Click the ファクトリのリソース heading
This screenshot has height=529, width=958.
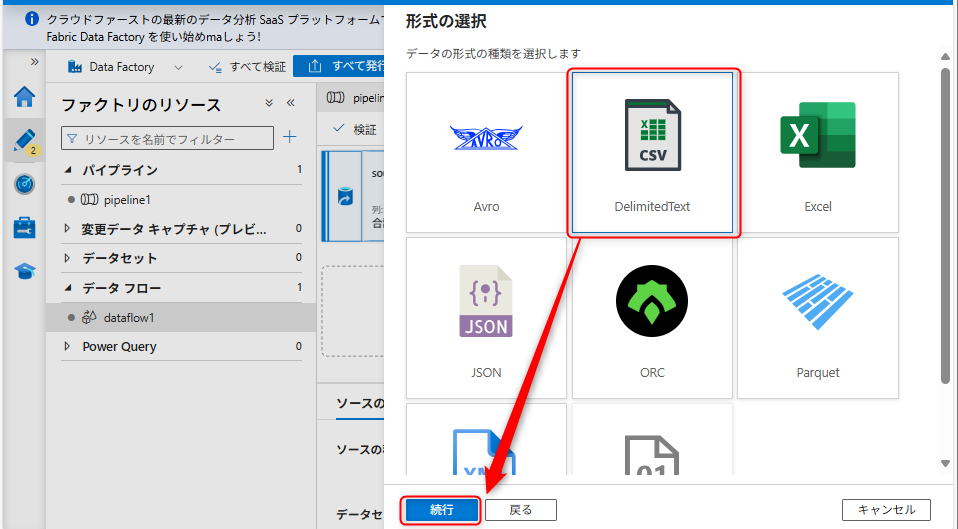(141, 105)
